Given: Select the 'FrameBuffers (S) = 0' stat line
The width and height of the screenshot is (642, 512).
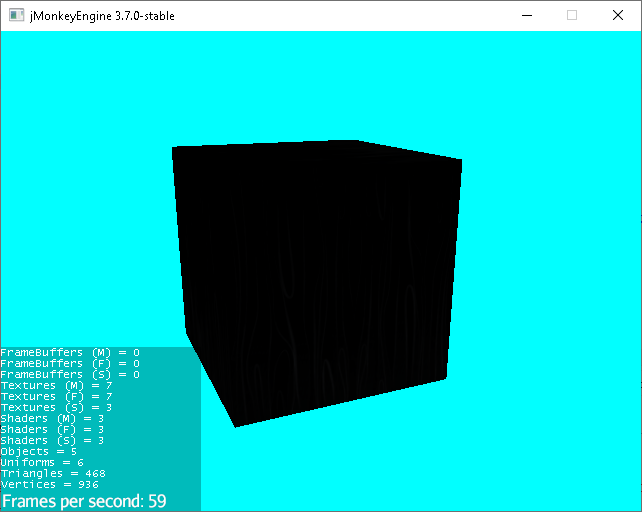Looking at the screenshot, I should [x=70, y=375].
